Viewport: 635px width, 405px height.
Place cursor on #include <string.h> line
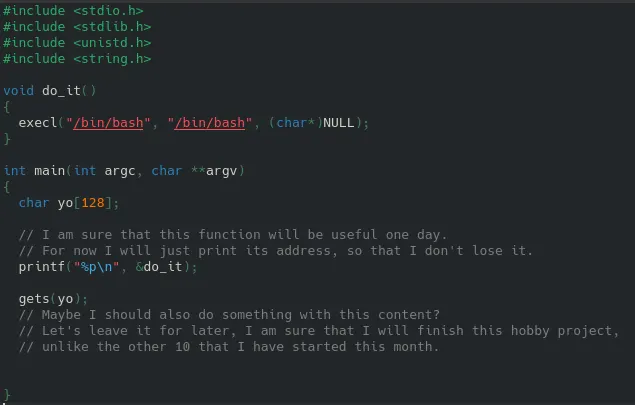(x=77, y=58)
